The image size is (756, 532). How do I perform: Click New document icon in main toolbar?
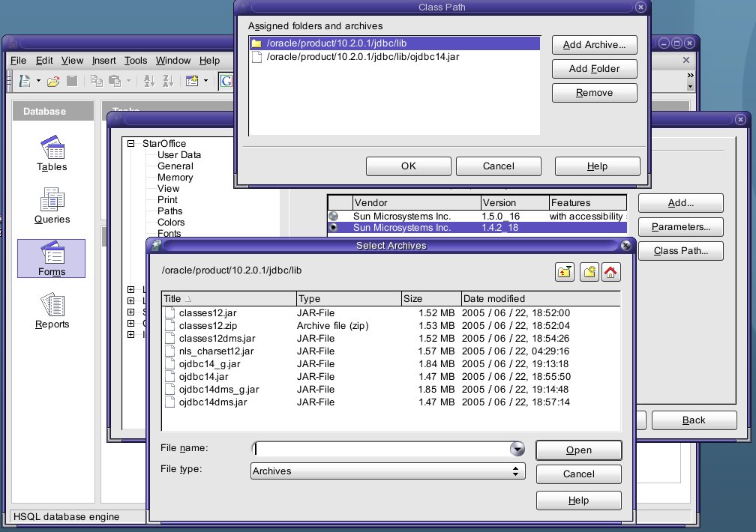pyautogui.click(x=24, y=81)
